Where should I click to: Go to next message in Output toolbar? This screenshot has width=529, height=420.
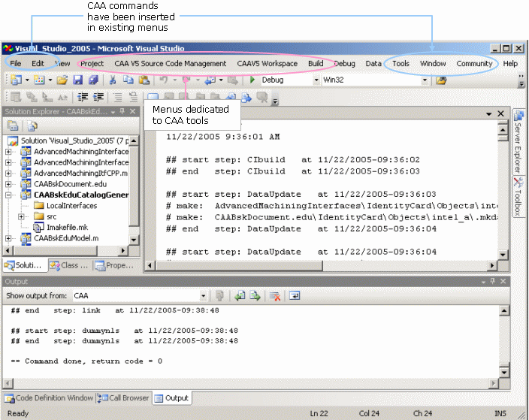255,296
